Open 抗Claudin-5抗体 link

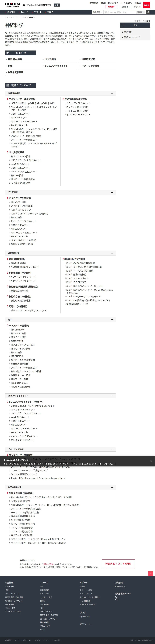pos(19,383)
